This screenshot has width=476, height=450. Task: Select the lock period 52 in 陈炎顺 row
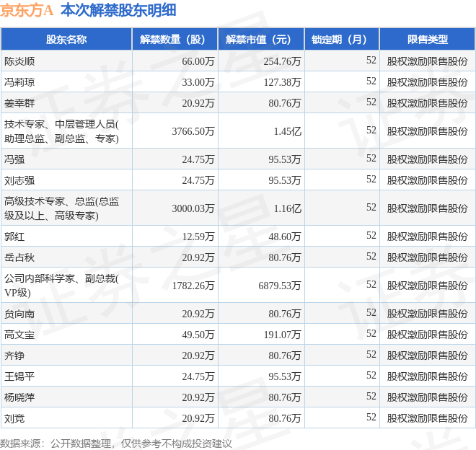point(371,60)
